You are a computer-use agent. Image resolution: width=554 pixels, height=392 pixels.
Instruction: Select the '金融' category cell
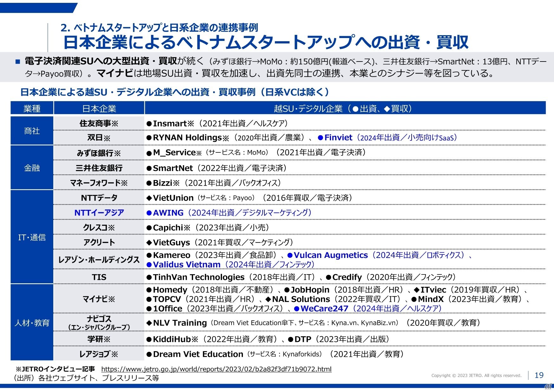click(32, 168)
